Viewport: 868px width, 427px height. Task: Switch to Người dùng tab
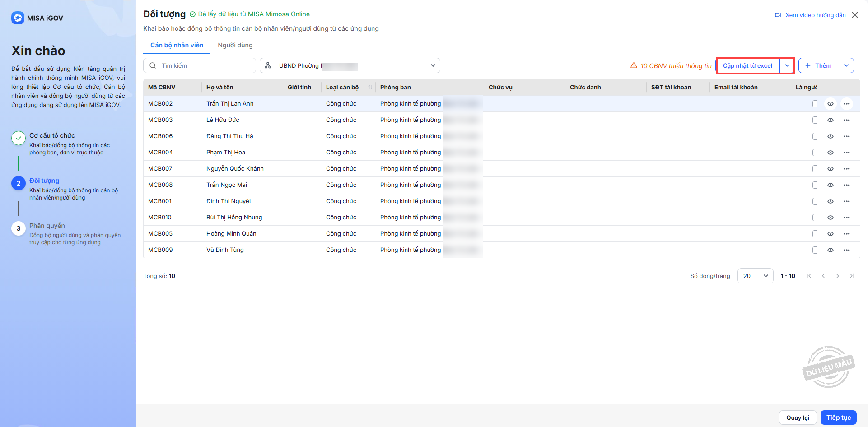click(235, 45)
